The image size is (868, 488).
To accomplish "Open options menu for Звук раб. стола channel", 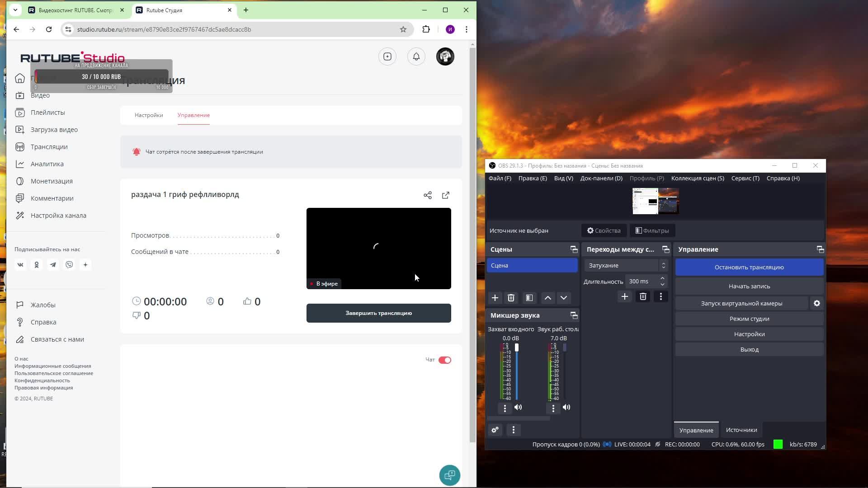I will pyautogui.click(x=553, y=408).
